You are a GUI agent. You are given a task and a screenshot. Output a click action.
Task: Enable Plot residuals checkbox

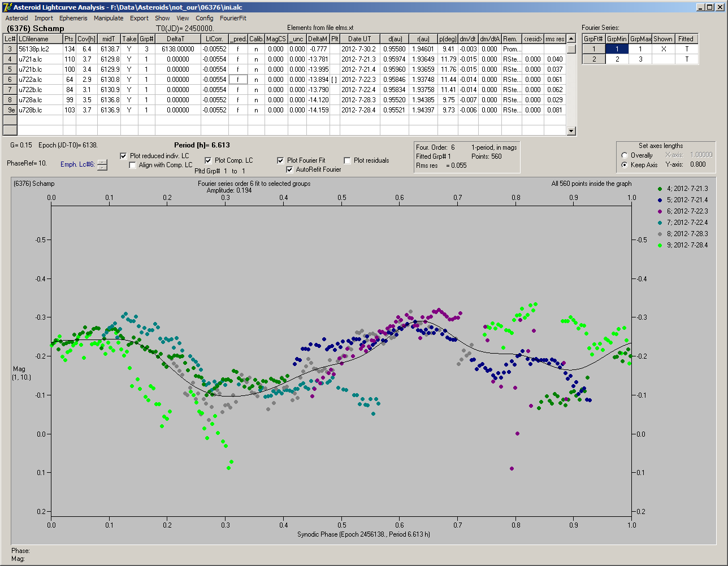click(x=347, y=160)
